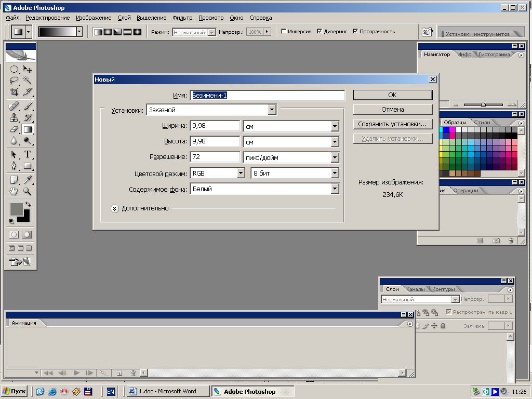
Task: Select the Pen tool
Action: click(x=14, y=166)
